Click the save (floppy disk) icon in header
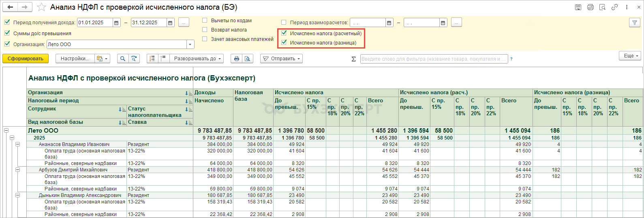 pos(578,7)
